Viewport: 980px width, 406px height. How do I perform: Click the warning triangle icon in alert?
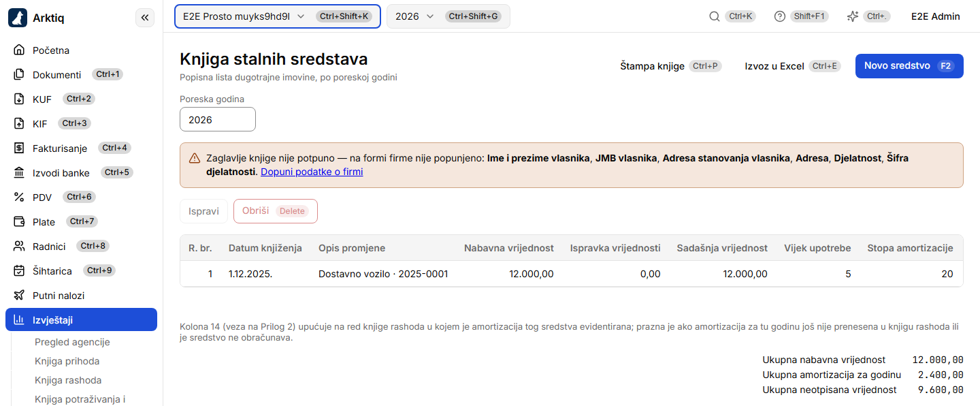(x=195, y=158)
